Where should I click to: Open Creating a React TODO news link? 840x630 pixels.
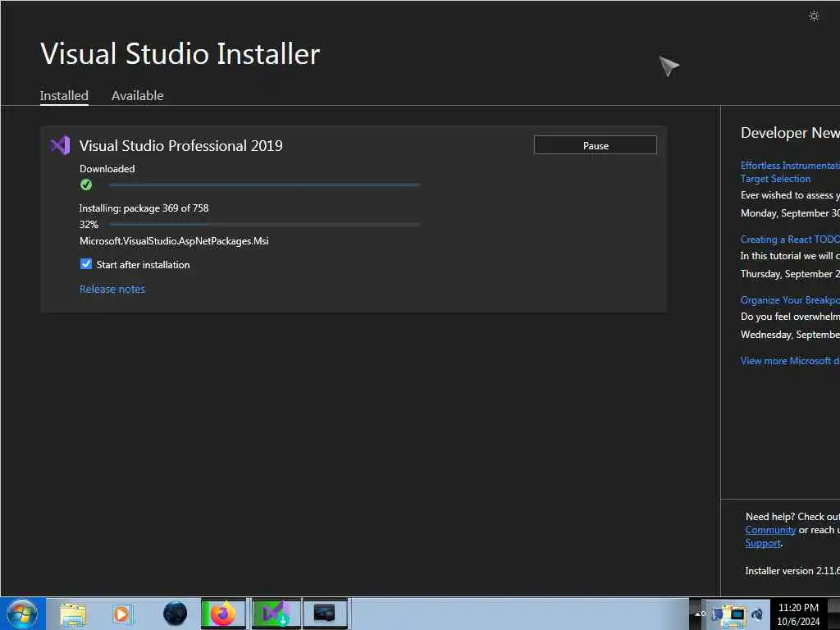[790, 240]
